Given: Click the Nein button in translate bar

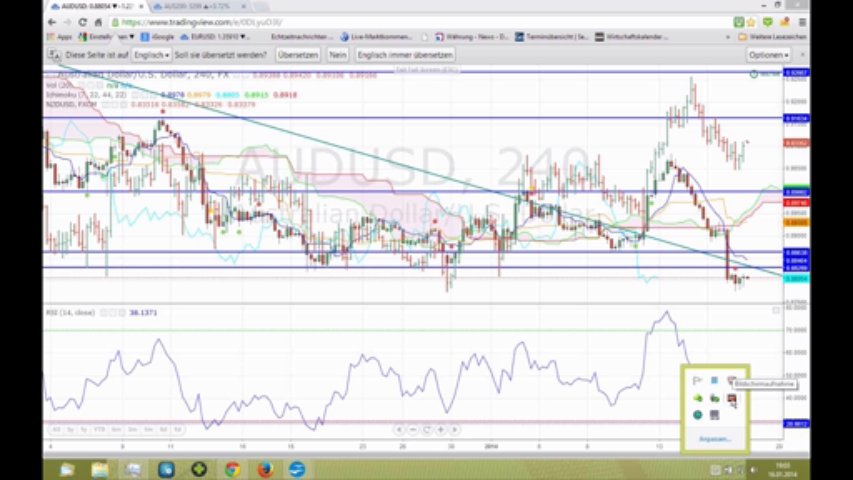Looking at the screenshot, I should point(338,55).
